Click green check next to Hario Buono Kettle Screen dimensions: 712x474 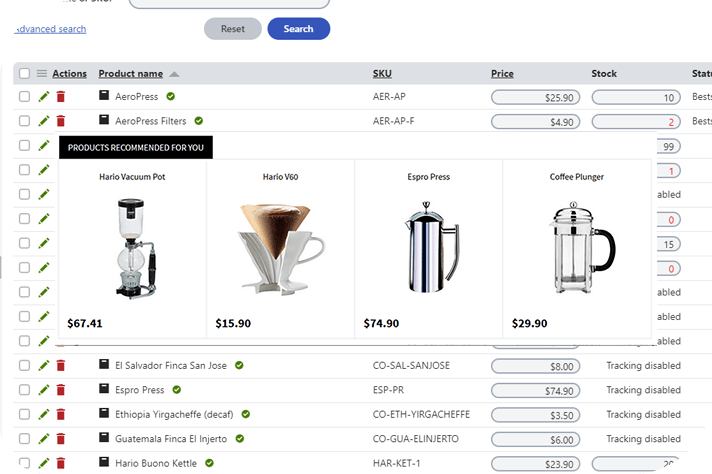209,463
